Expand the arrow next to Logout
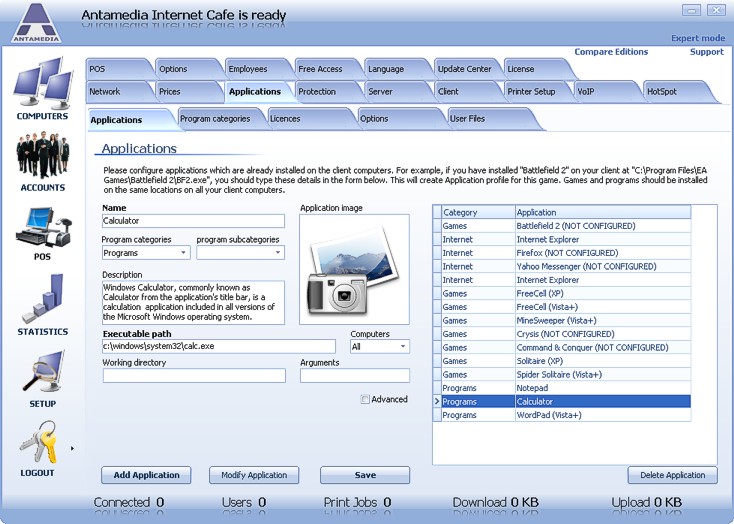The height and width of the screenshot is (524, 734). [72, 449]
